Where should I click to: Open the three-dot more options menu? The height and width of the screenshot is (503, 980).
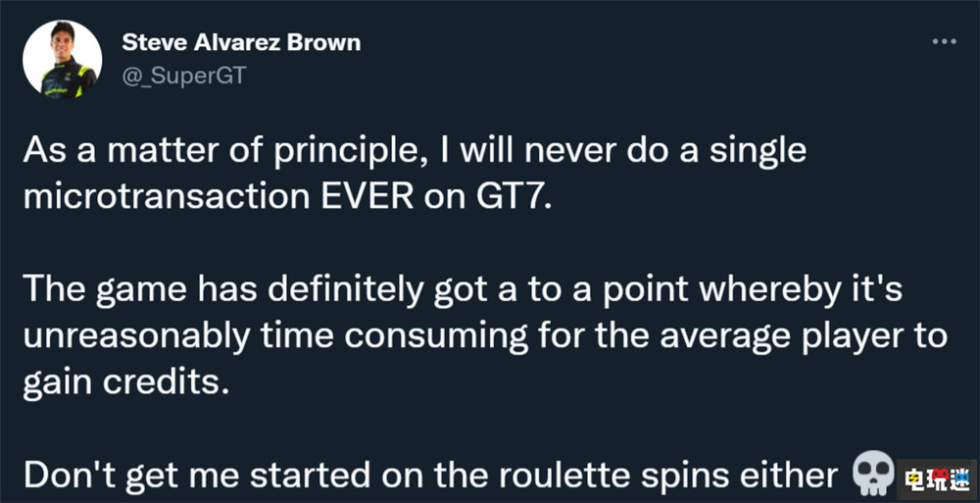click(x=943, y=42)
